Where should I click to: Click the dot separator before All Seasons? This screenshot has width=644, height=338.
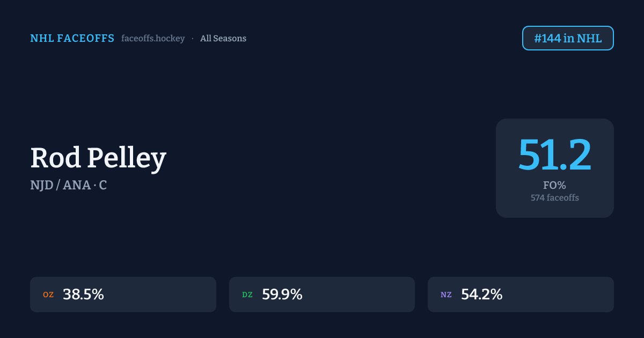[193, 39]
